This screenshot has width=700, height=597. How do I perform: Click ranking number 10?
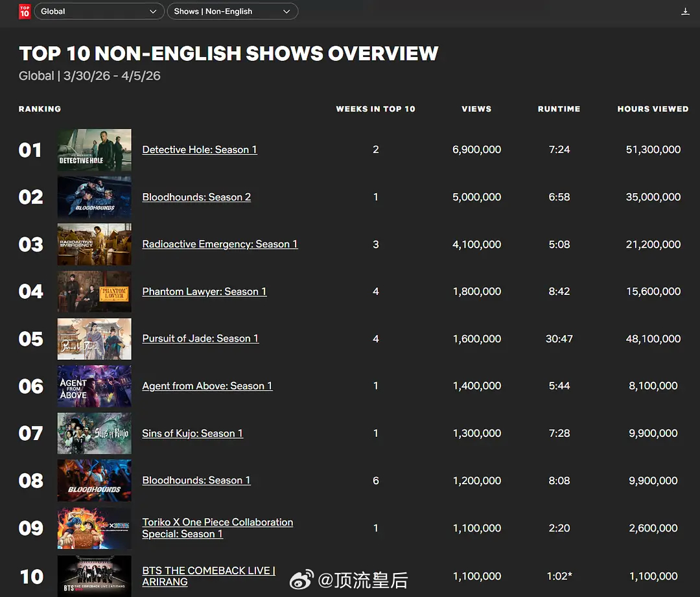[32, 576]
